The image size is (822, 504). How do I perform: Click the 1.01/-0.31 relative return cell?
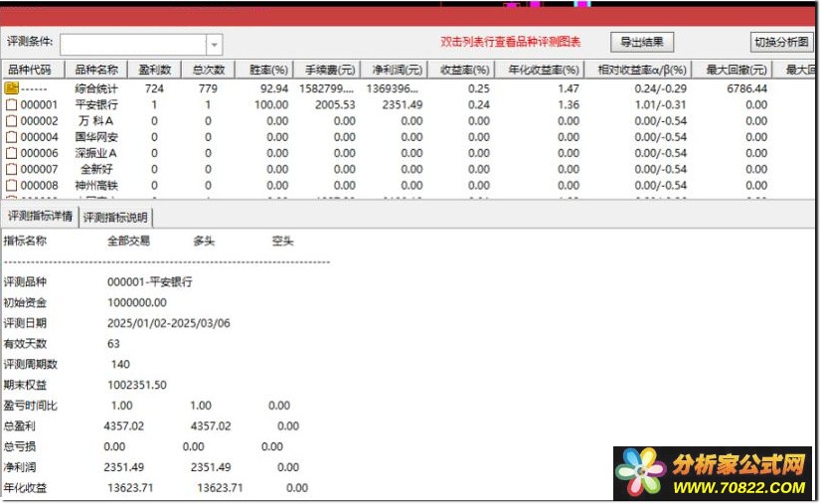tap(661, 105)
